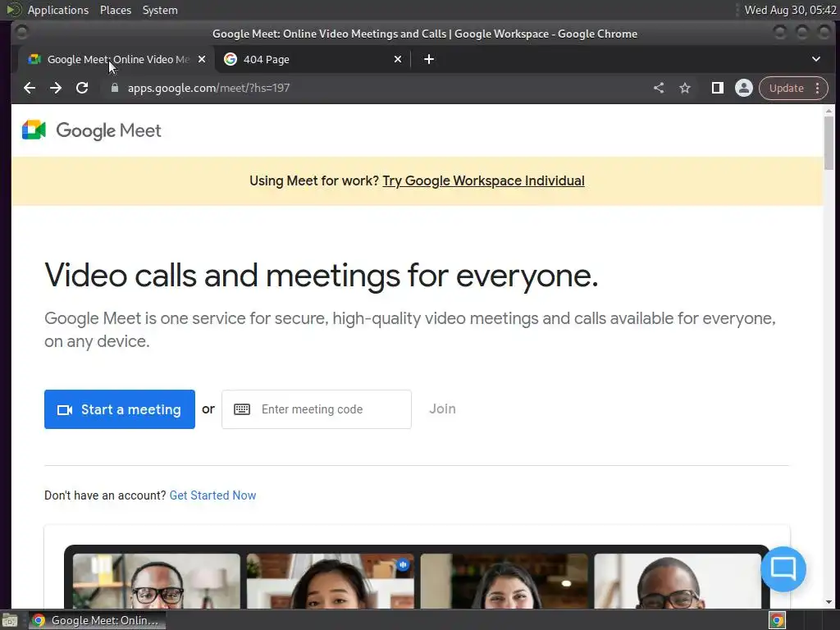Click the Join button
Image resolution: width=840 pixels, height=630 pixels.
442,409
